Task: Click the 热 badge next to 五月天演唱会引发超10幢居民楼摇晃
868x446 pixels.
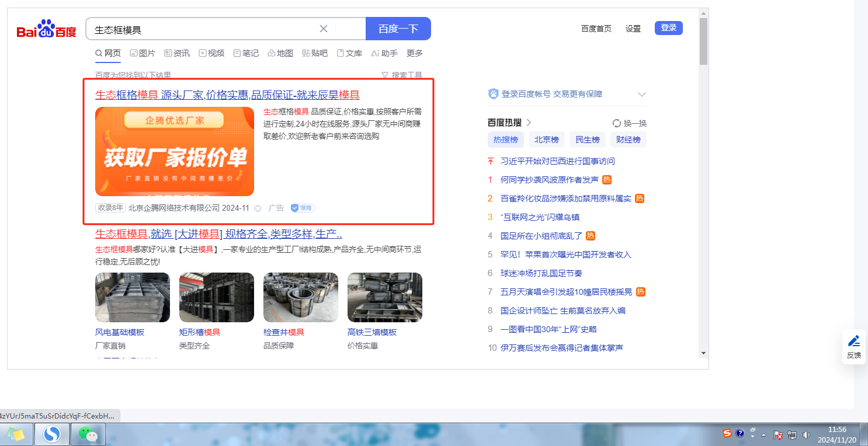Action: (641, 292)
